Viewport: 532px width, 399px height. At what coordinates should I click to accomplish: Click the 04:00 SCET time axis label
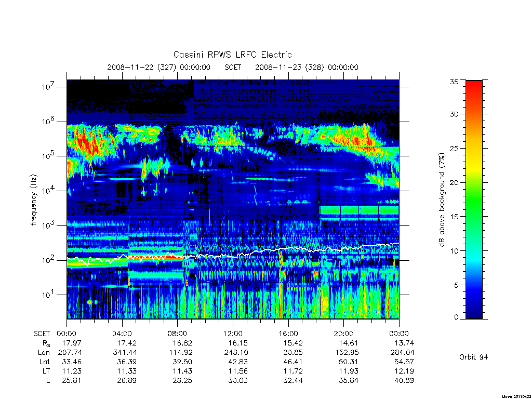[122, 334]
